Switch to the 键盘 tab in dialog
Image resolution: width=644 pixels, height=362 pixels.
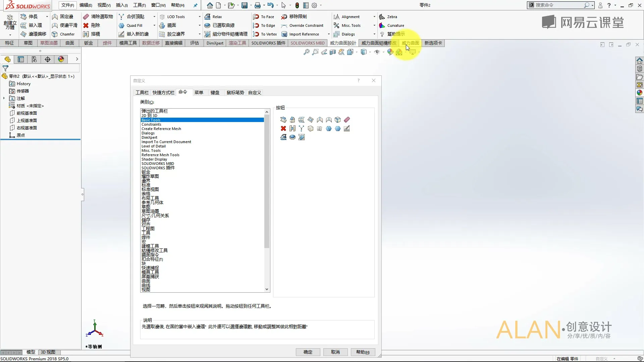[215, 93]
